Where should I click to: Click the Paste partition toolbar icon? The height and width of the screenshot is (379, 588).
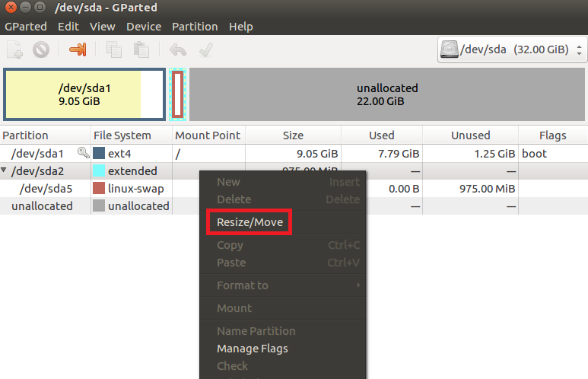click(x=141, y=50)
